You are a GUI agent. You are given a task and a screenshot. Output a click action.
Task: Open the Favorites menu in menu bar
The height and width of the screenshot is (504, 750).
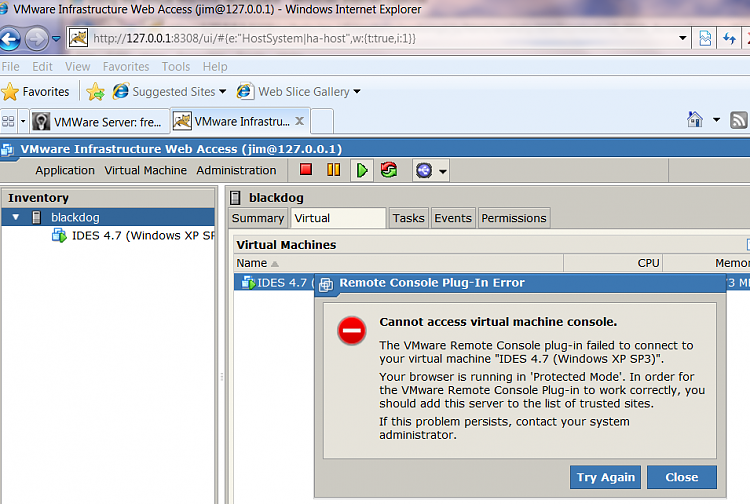point(126,66)
